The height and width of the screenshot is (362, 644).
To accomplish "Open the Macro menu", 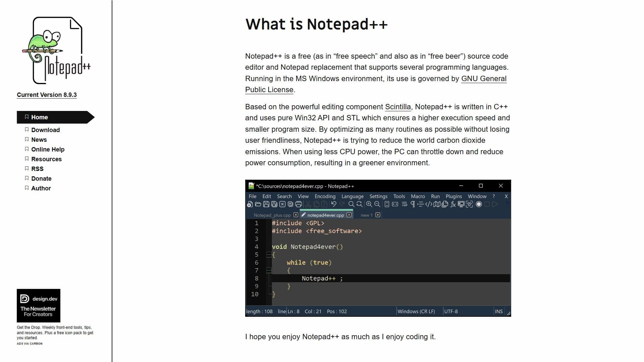I will click(x=418, y=196).
